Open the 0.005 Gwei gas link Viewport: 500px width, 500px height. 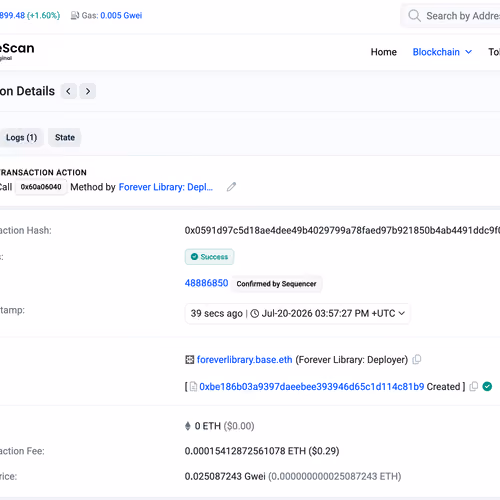pos(121,15)
